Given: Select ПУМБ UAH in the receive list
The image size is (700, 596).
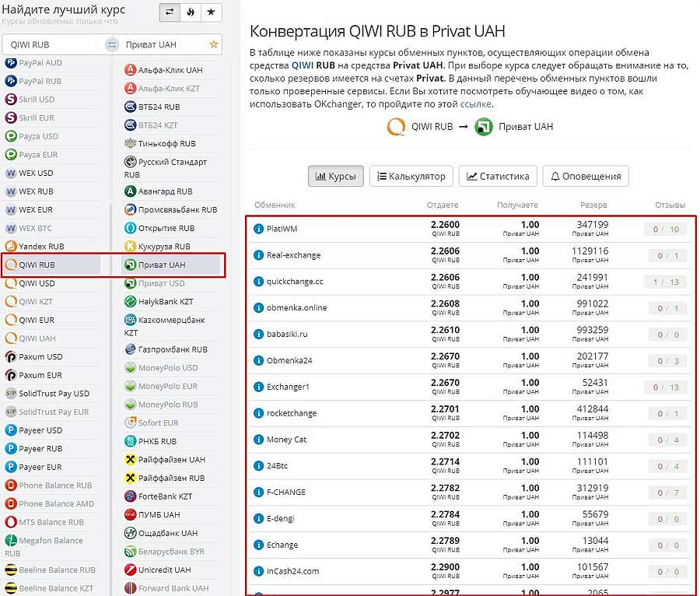Looking at the screenshot, I should pyautogui.click(x=152, y=515).
